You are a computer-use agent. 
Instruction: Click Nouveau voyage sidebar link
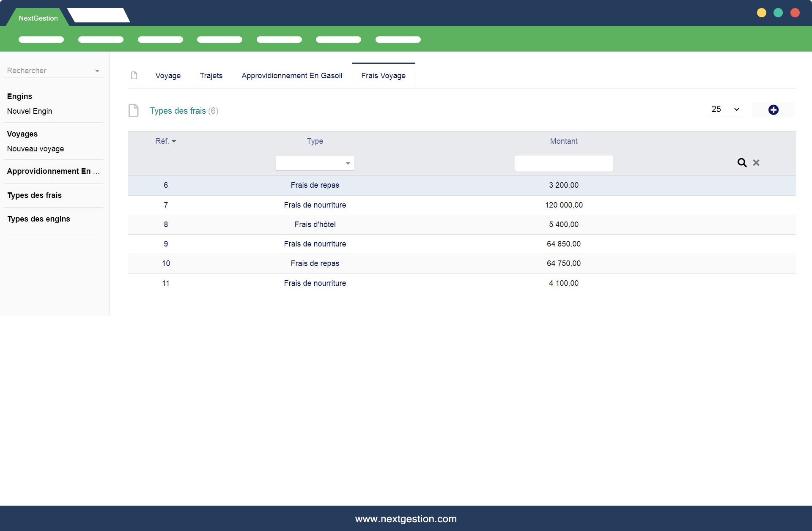(x=36, y=149)
